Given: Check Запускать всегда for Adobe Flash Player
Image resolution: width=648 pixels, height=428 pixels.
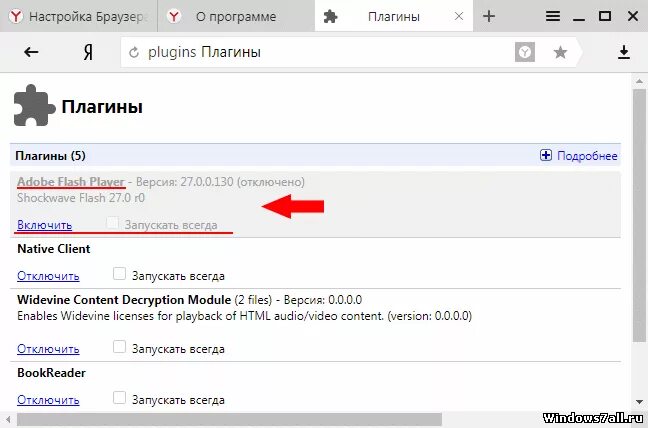Looking at the screenshot, I should (112, 223).
